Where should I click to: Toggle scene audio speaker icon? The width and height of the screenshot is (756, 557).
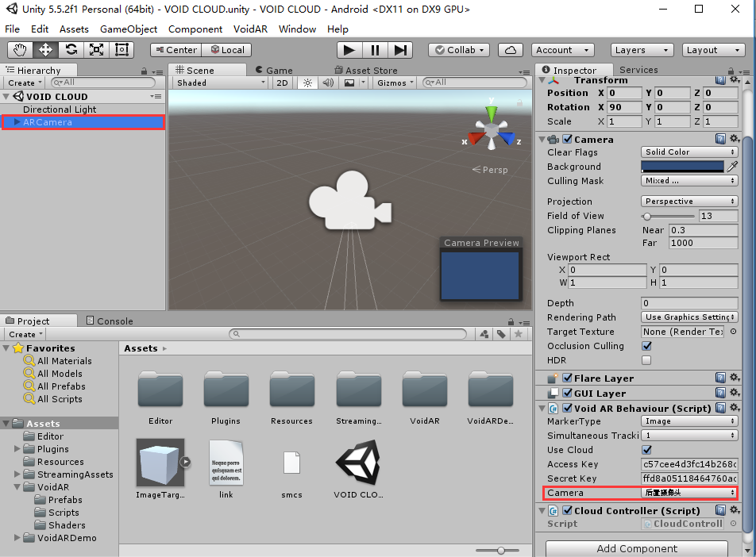coord(328,83)
